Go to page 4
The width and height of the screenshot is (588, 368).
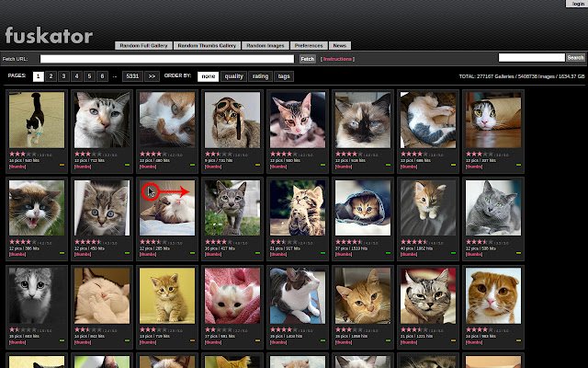pos(76,76)
